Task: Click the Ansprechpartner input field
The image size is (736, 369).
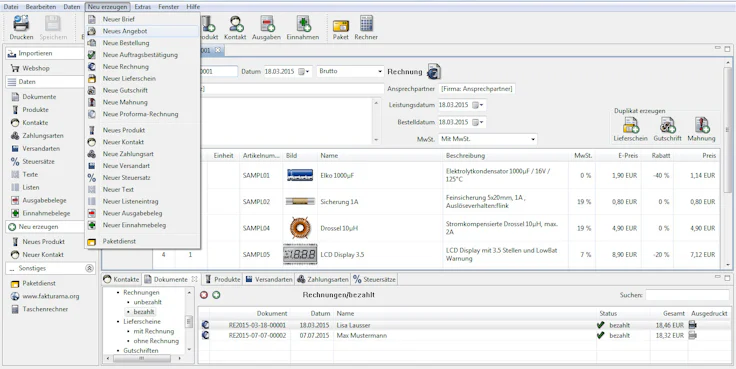Action: click(477, 88)
